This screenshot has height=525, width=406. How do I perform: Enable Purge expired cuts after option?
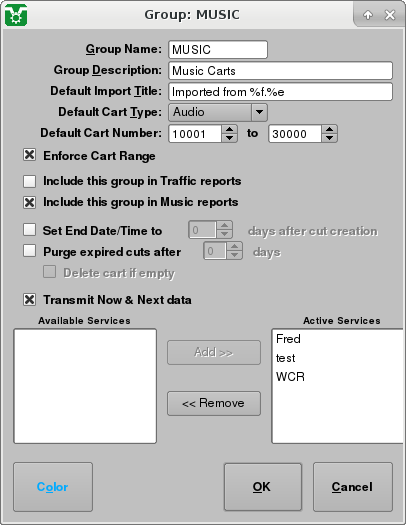(x=29, y=251)
